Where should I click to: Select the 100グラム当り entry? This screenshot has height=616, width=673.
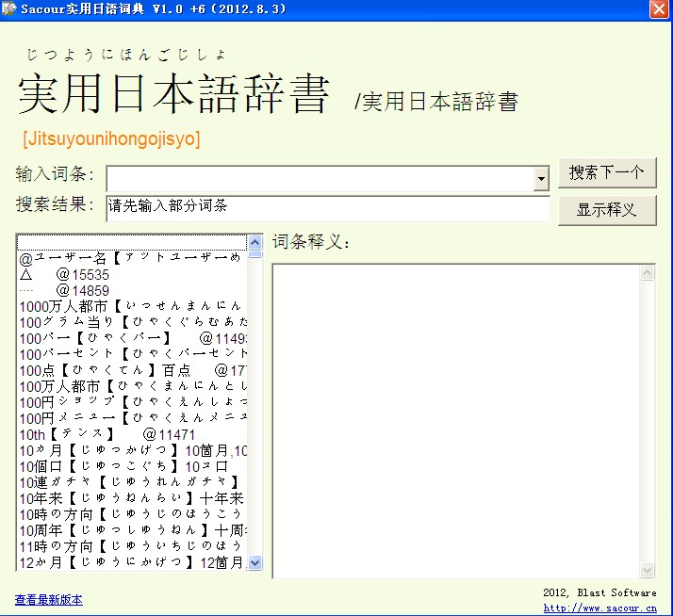tap(132, 322)
